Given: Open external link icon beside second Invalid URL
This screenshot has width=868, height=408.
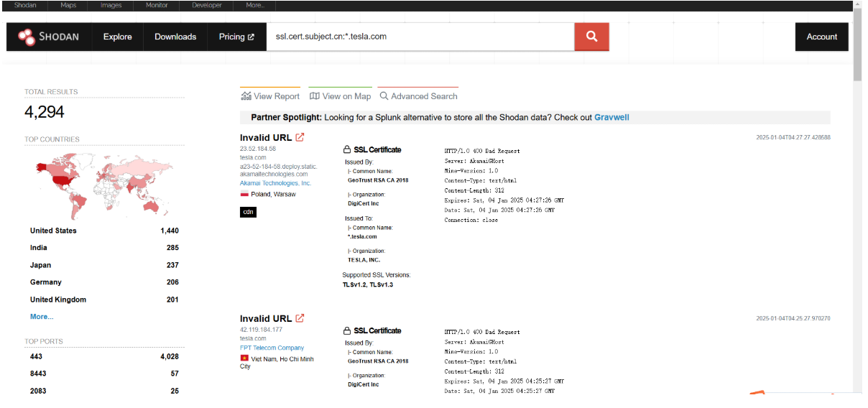Looking at the screenshot, I should [x=300, y=318].
